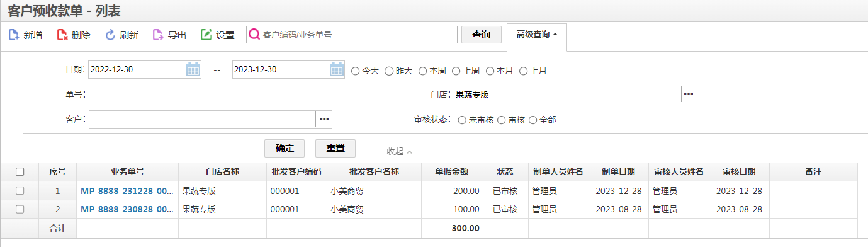The height and width of the screenshot is (247, 868).
Task: Click the 客户 input field
Action: pyautogui.click(x=202, y=119)
